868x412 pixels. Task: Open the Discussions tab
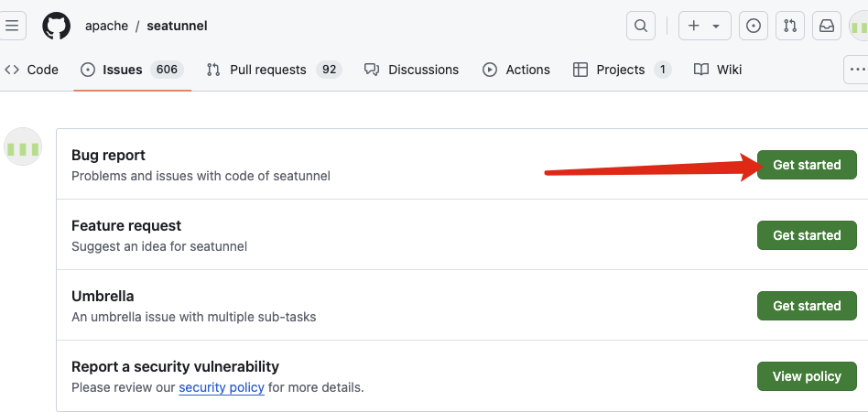pyautogui.click(x=412, y=70)
